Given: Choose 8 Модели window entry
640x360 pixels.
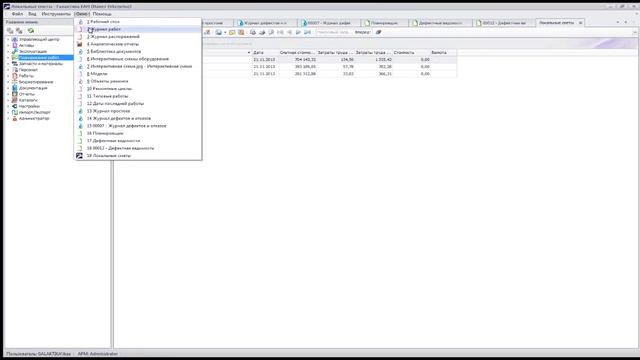Looking at the screenshot, I should [x=138, y=74].
